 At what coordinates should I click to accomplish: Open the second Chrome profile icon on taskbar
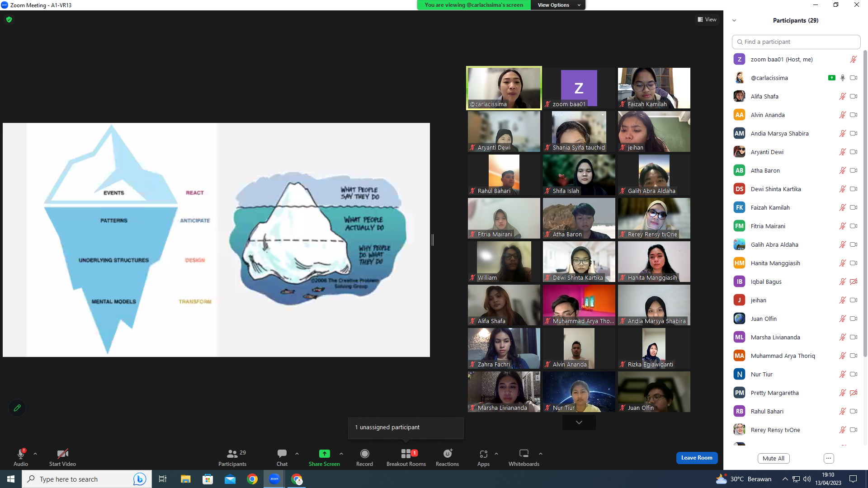pyautogui.click(x=297, y=479)
